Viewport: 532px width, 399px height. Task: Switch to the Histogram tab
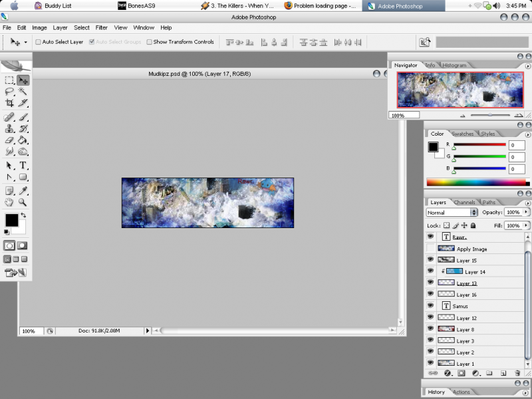point(454,65)
